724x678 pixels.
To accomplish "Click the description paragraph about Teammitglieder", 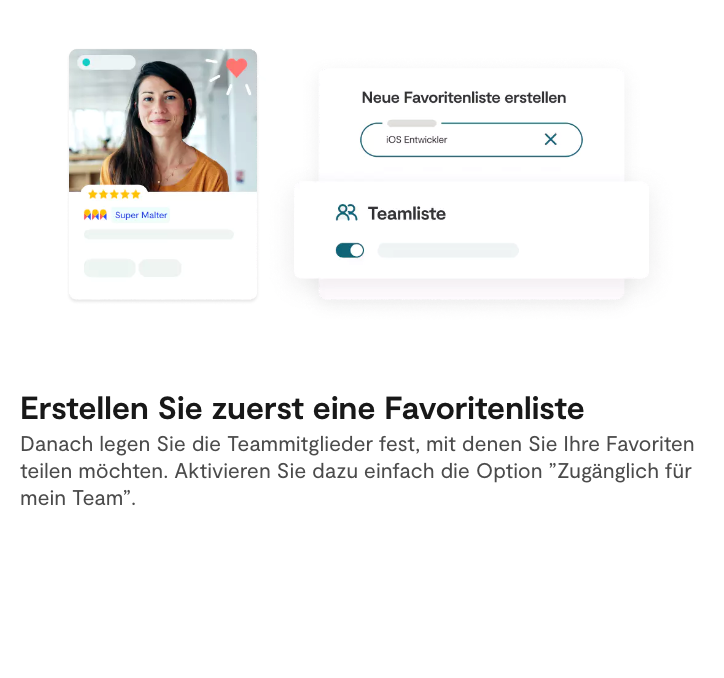I will pyautogui.click(x=357, y=471).
